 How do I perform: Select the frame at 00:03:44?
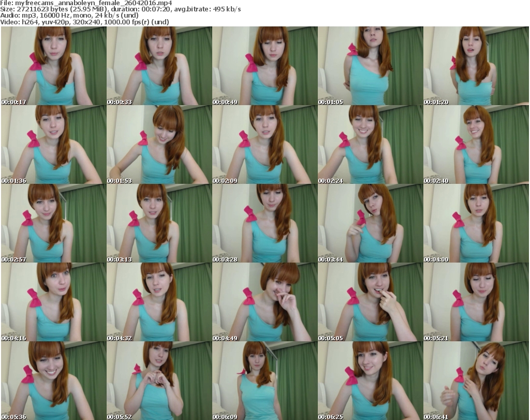tap(370, 224)
